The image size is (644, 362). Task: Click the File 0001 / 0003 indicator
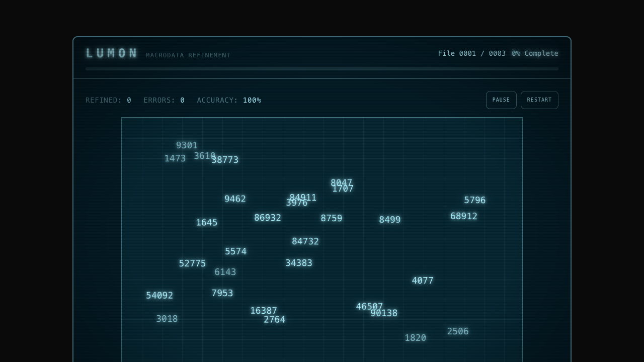[x=472, y=53]
